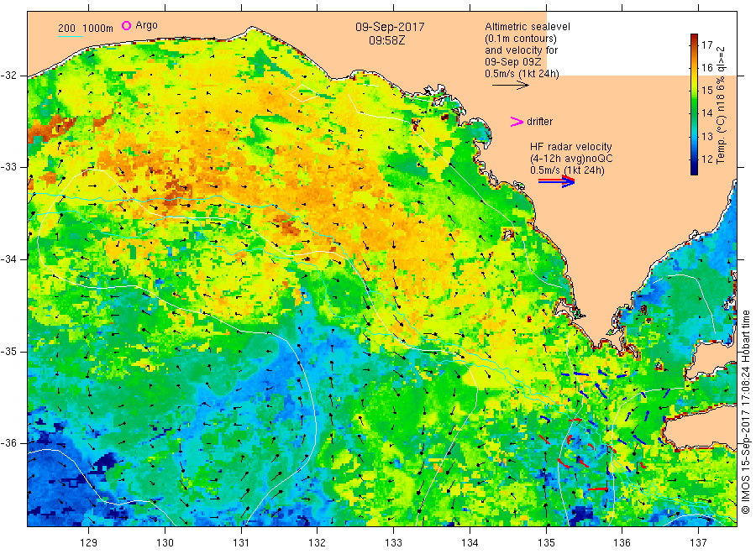This screenshot has height=554, width=756.
Task: Click the date text 09-Sep-2017
Action: 390,27
